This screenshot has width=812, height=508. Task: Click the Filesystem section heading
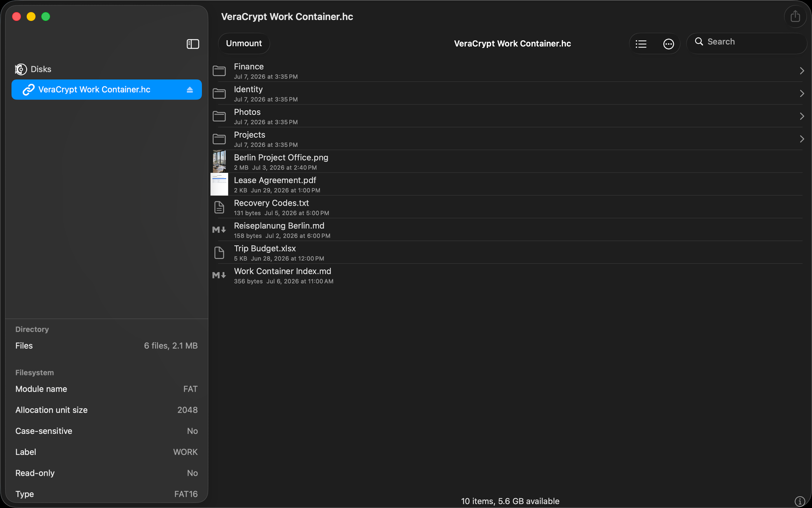click(x=35, y=373)
